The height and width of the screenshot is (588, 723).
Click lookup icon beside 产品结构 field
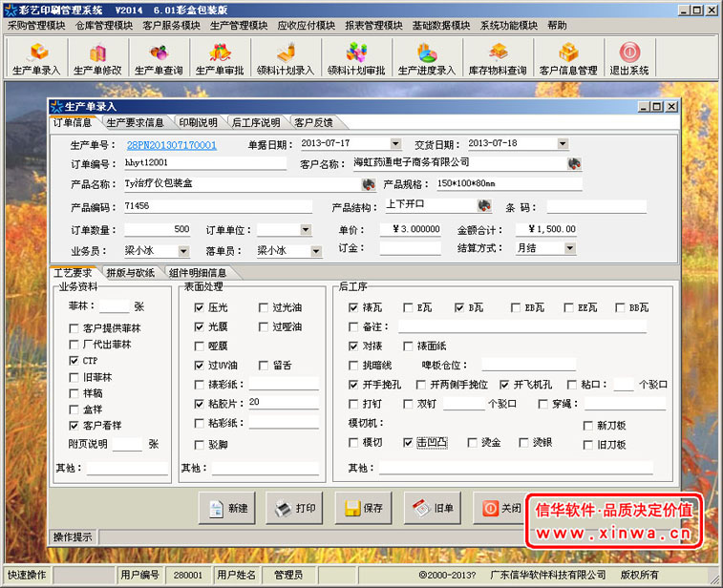pyautogui.click(x=484, y=205)
